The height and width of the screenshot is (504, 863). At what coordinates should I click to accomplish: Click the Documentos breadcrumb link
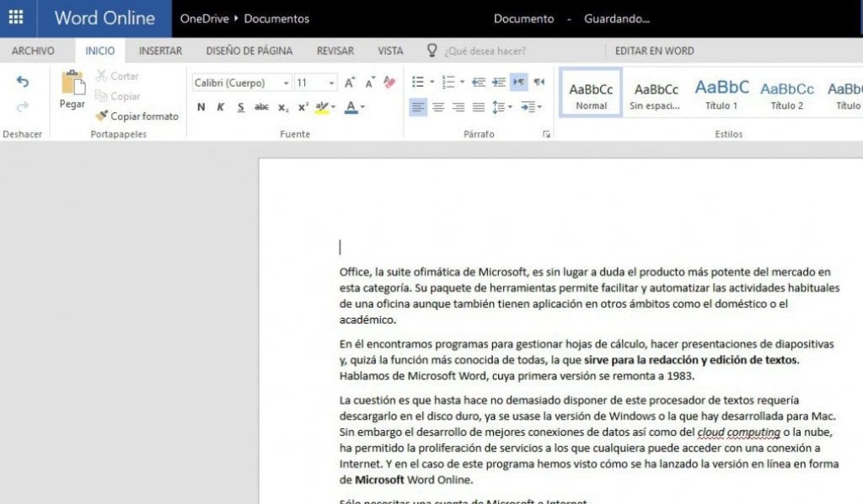[x=276, y=19]
